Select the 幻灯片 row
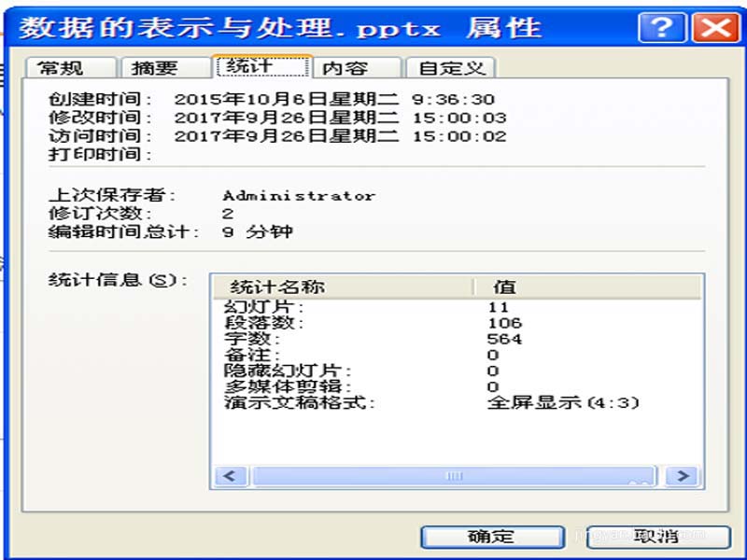Screen dimensions: 747x560 (457, 307)
